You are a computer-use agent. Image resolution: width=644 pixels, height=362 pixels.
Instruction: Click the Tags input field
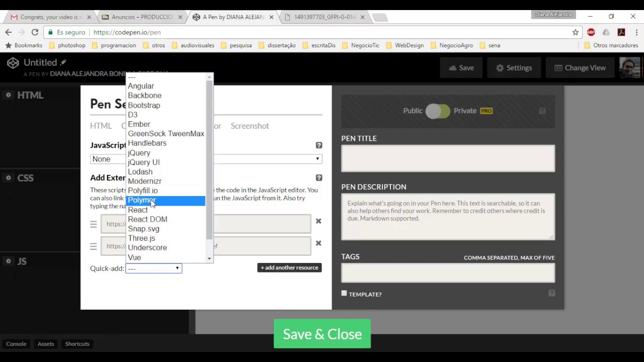pyautogui.click(x=448, y=273)
